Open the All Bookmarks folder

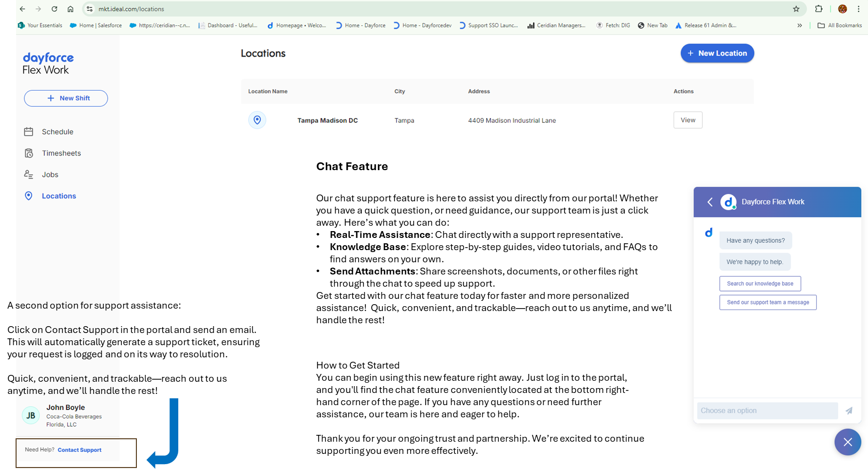840,25
